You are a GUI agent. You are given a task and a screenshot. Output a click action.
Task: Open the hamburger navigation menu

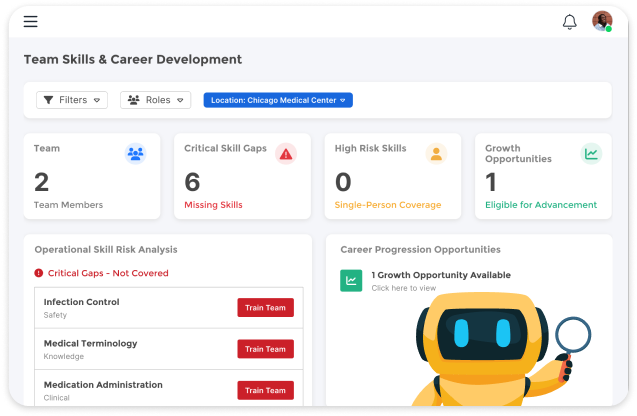30,21
